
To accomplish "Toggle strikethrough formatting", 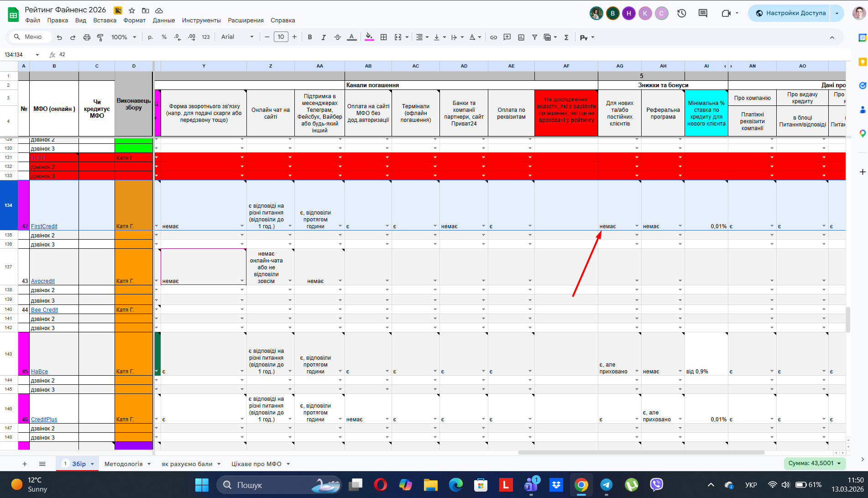I will point(337,37).
